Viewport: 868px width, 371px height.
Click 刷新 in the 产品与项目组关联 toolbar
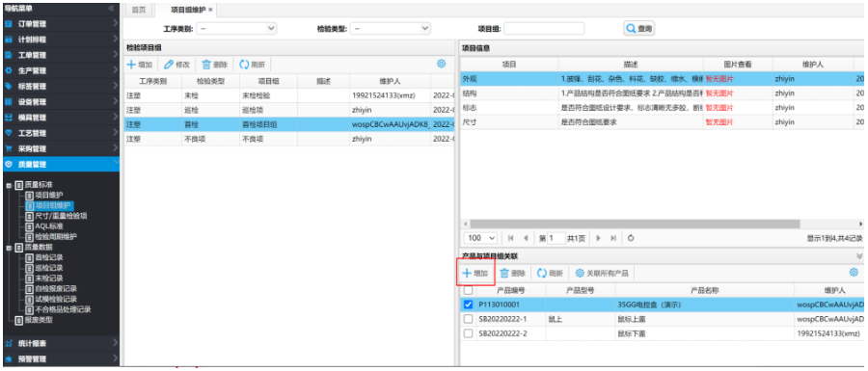click(550, 273)
